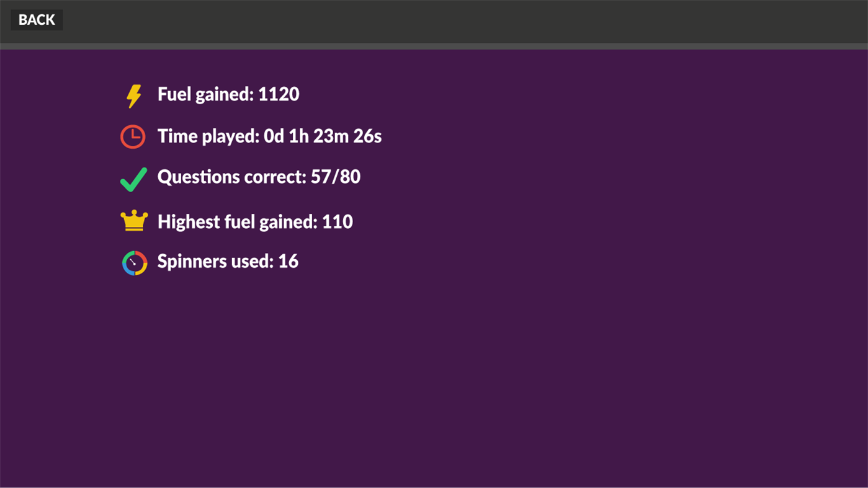Click the Questions correct: 57/80 text
Image resolution: width=868 pixels, height=488 pixels.
(x=259, y=177)
